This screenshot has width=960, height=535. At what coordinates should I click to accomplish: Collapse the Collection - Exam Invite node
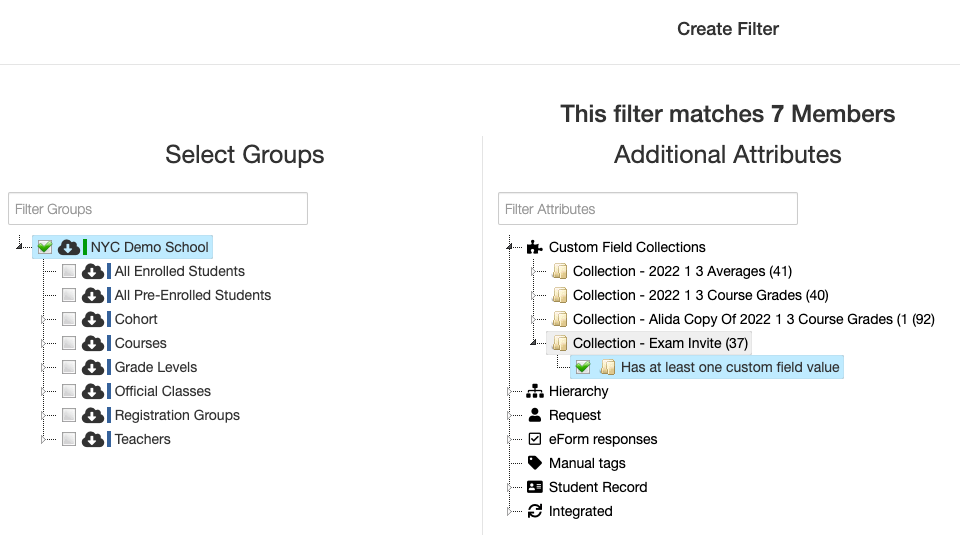click(x=533, y=343)
